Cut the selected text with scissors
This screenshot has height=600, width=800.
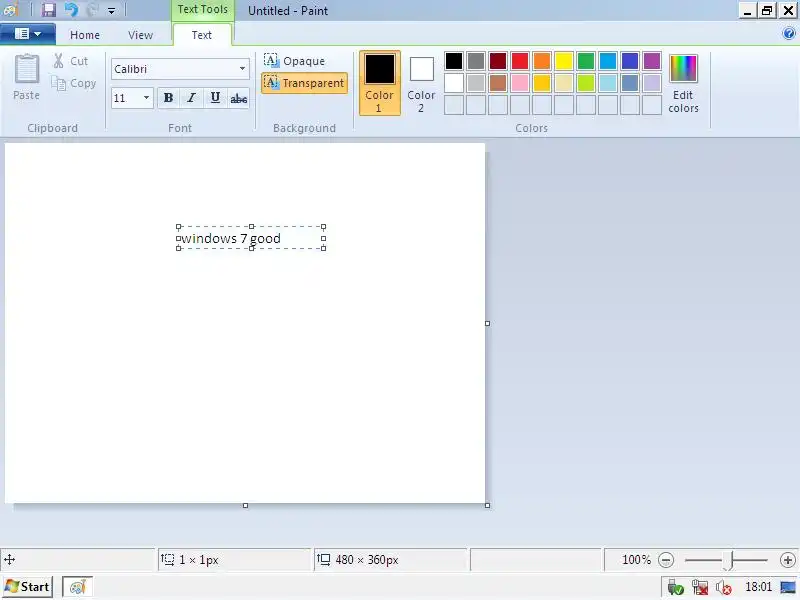71,61
